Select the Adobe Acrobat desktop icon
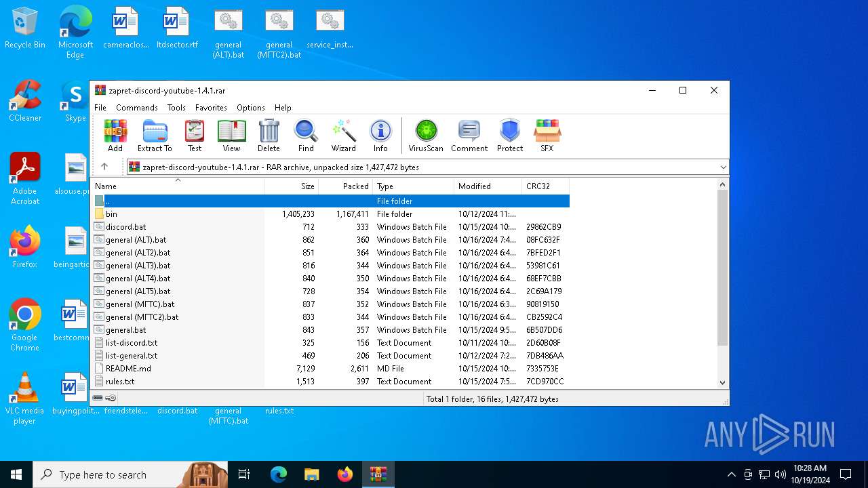 point(25,179)
